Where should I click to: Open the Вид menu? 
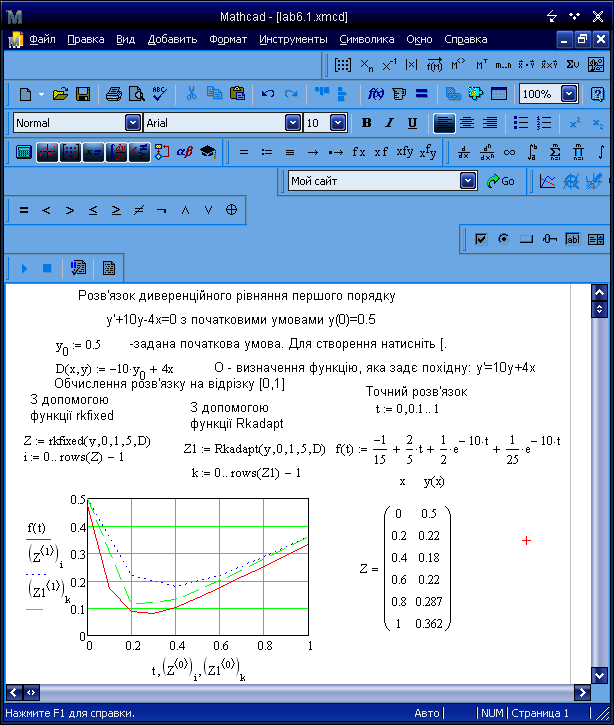[x=126, y=39]
